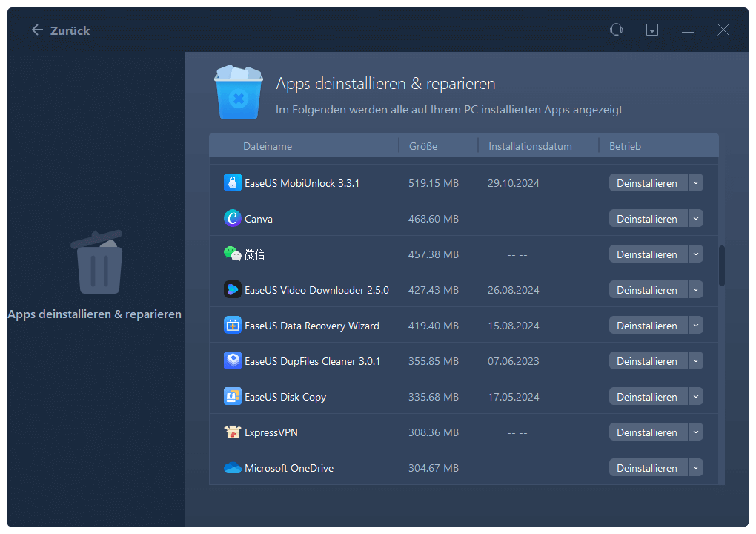Image resolution: width=756 pixels, height=534 pixels.
Task: Click the Betrieb column header
Action: click(x=625, y=146)
